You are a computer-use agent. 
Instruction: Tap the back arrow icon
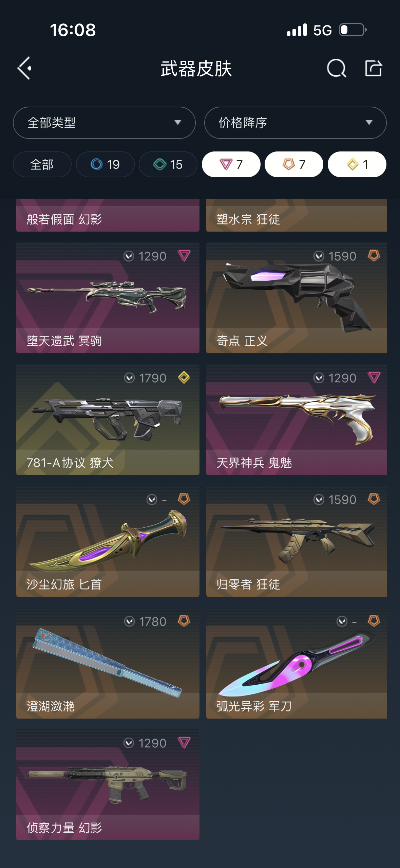(x=24, y=68)
